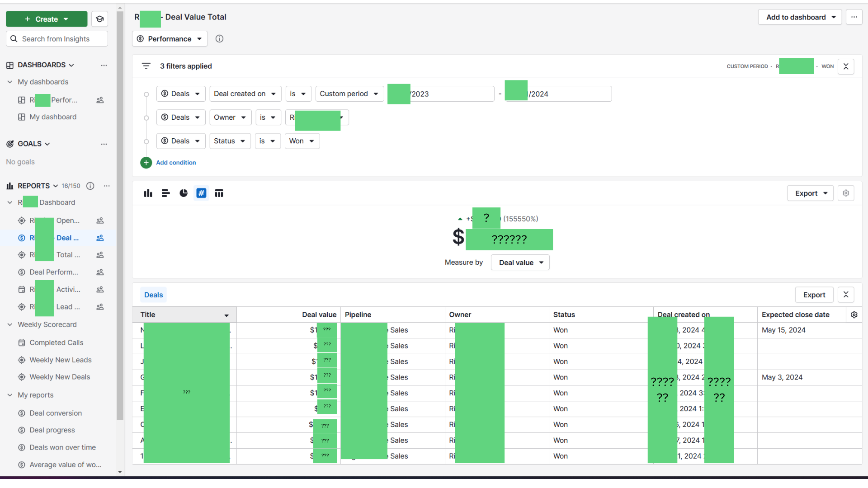Collapse the Deals table section
Screen dimensions: 868x488
(x=846, y=295)
